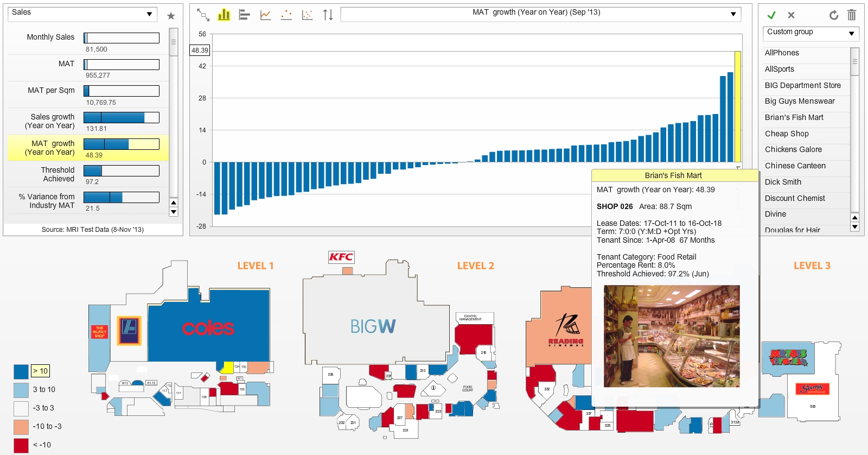This screenshot has height=455, width=868.
Task: Select Chickens Galore in tenant list
Action: (x=793, y=150)
